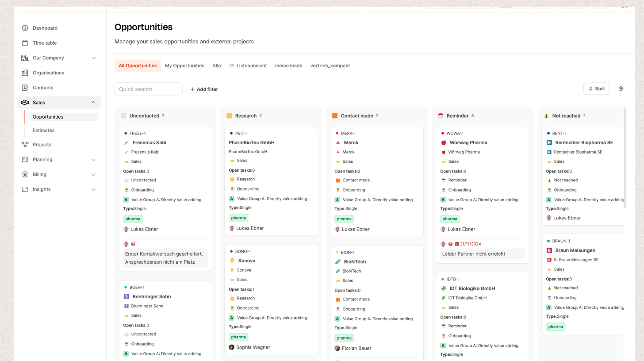Click the IDT Biologika puzzle icon in title
644x361 pixels.
click(x=444, y=288)
